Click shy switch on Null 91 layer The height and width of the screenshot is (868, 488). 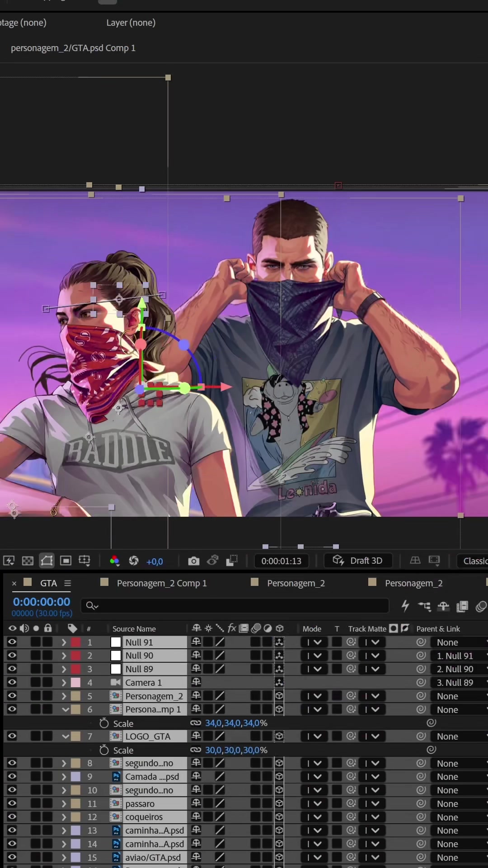point(196,642)
